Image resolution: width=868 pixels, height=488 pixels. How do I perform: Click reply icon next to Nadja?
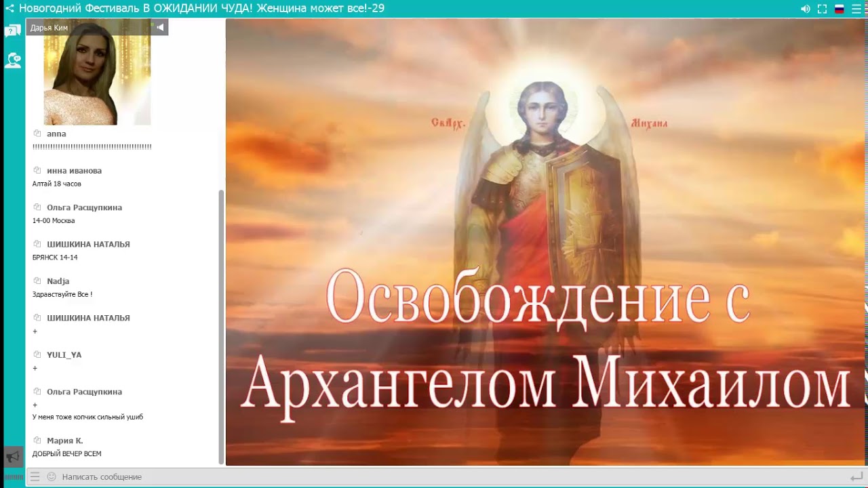(37, 281)
